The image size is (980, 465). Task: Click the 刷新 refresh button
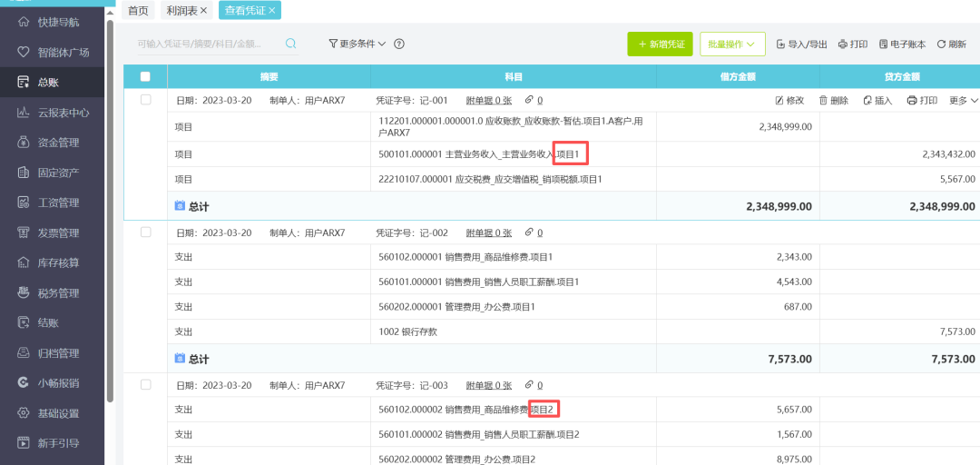coord(951,45)
